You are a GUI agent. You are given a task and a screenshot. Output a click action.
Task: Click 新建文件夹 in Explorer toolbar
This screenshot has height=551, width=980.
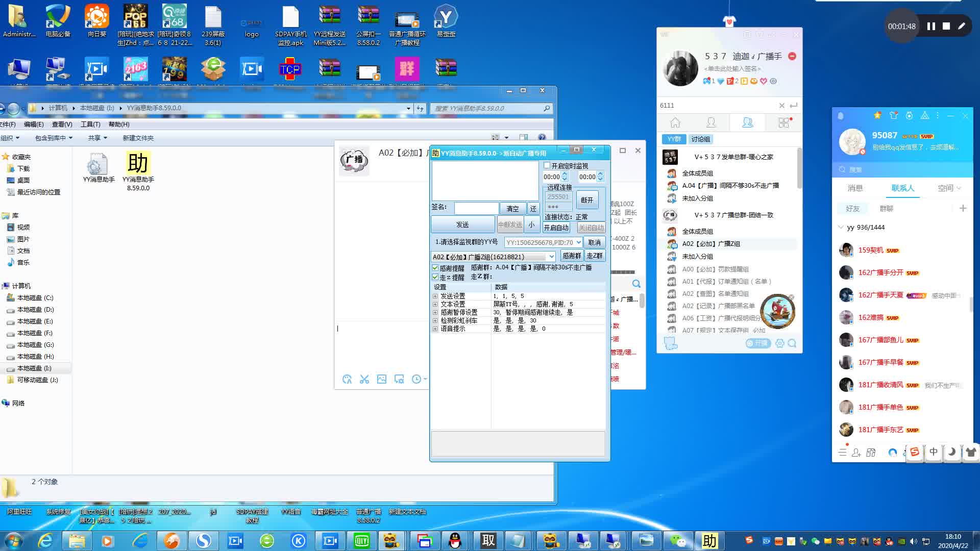tap(138, 138)
